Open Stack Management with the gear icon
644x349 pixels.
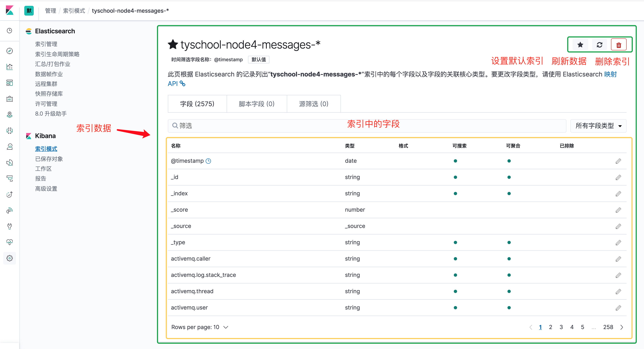(x=9, y=258)
